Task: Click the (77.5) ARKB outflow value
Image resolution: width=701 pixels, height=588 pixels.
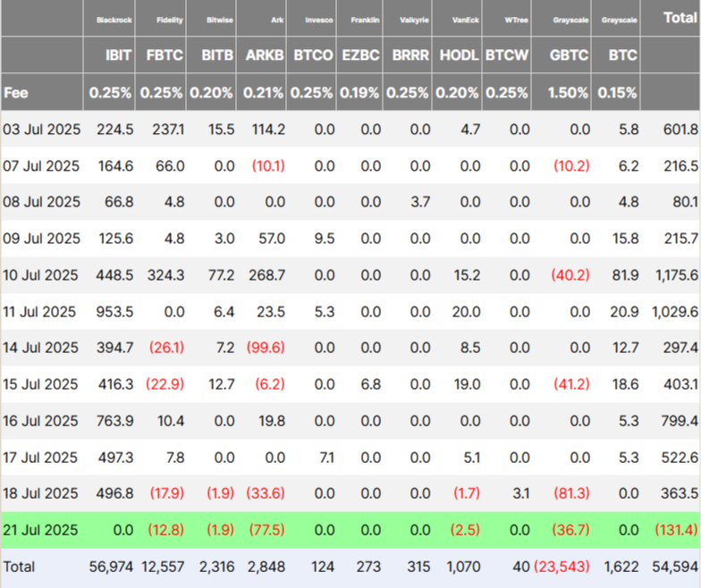Action: tap(266, 531)
